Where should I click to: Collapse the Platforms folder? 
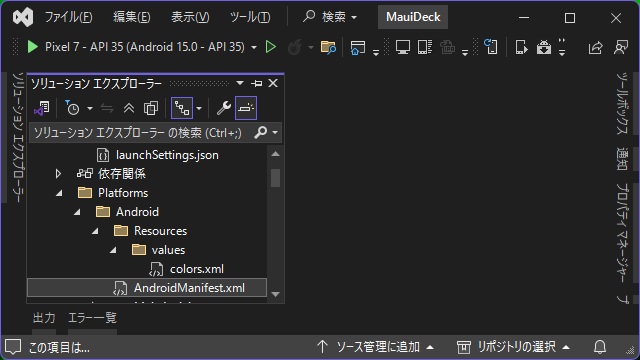(60, 193)
